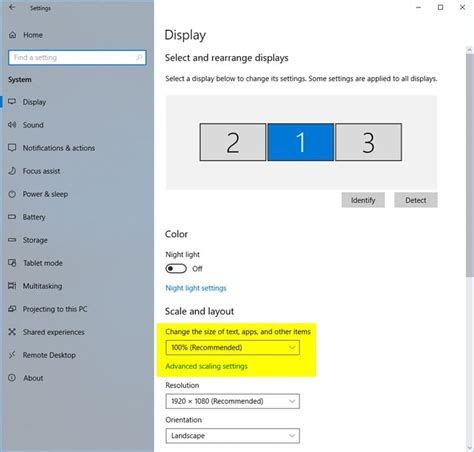This screenshot has width=474, height=452.
Task: Click the Battery icon in the sidebar
Action: point(12,217)
